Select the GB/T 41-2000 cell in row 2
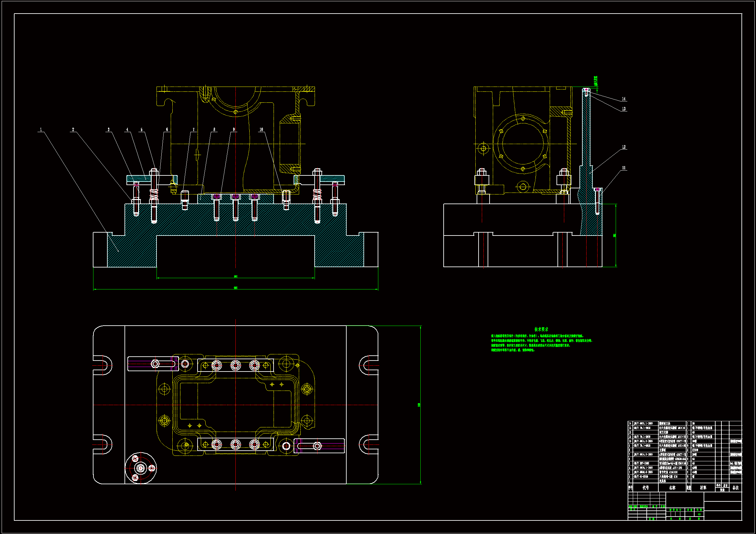Viewport: 756px width, 534px height. pos(641,476)
